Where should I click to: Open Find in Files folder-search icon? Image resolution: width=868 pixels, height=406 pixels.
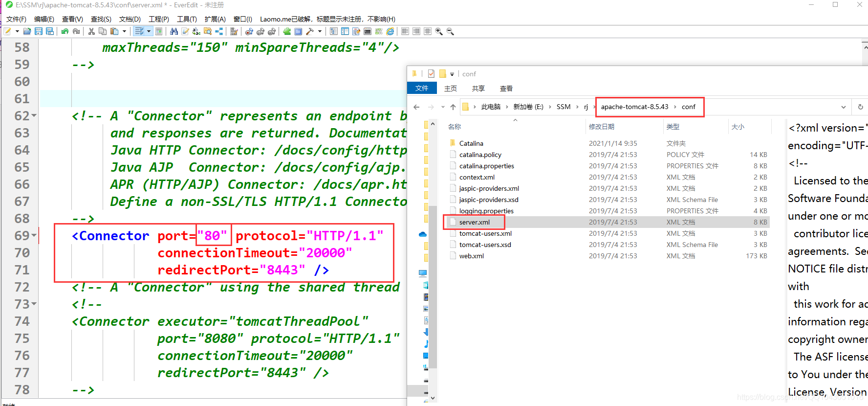click(208, 31)
